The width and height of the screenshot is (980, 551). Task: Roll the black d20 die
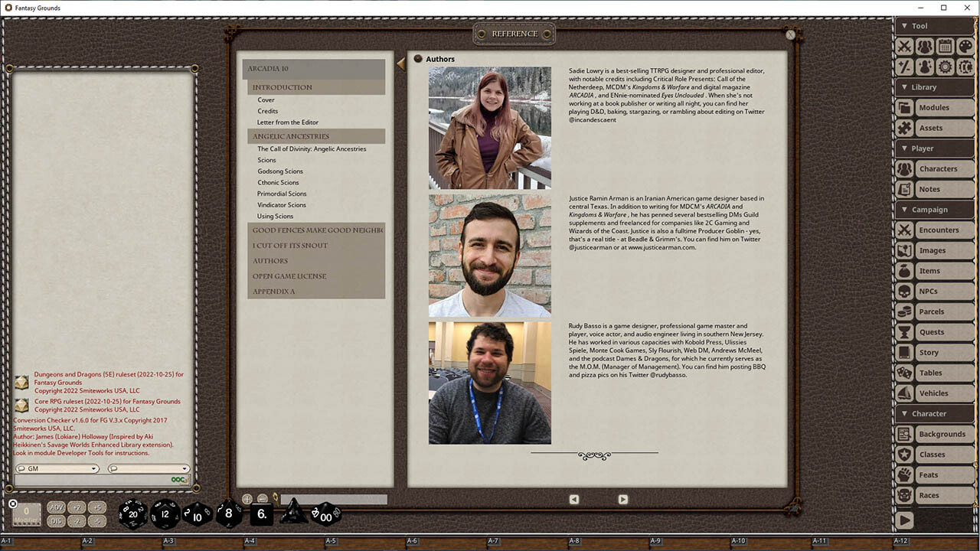pos(132,514)
